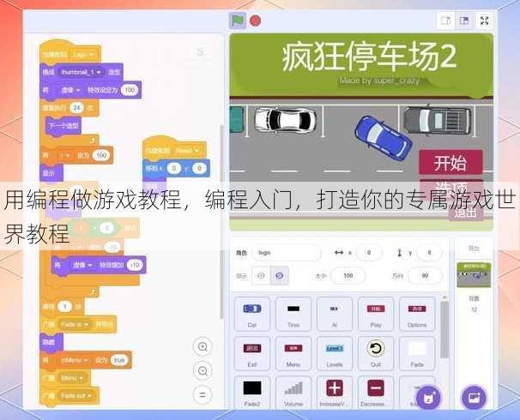Screen dimensions: 520x420
Task: Open the Fade in broadcast dropdown
Action: (x=75, y=324)
